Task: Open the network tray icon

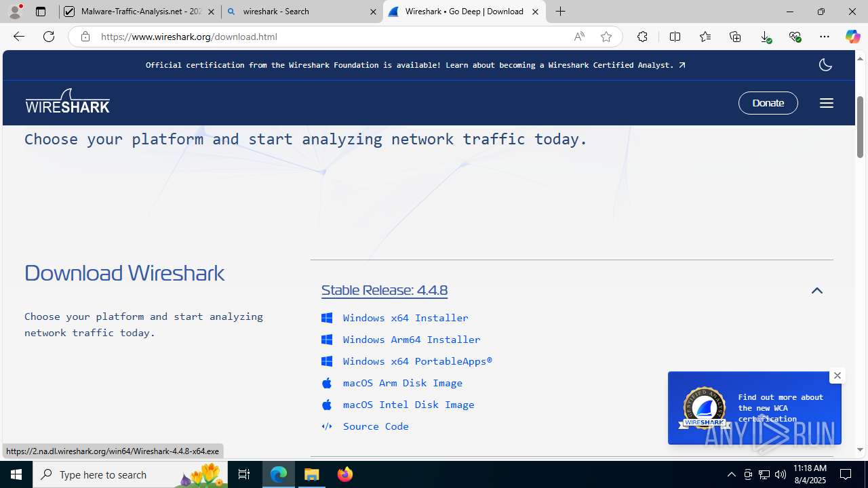Action: click(764, 474)
